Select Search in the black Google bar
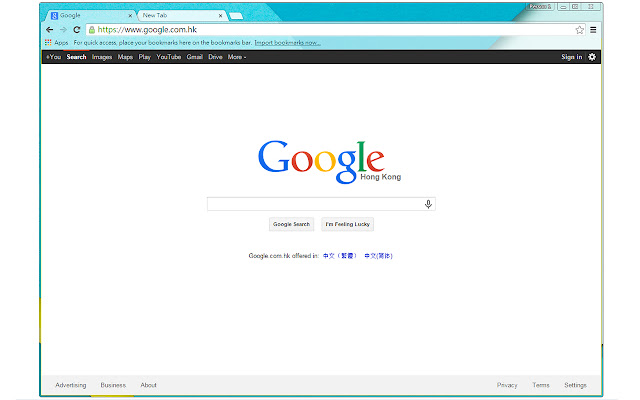The height and width of the screenshot is (400, 640). (76, 57)
